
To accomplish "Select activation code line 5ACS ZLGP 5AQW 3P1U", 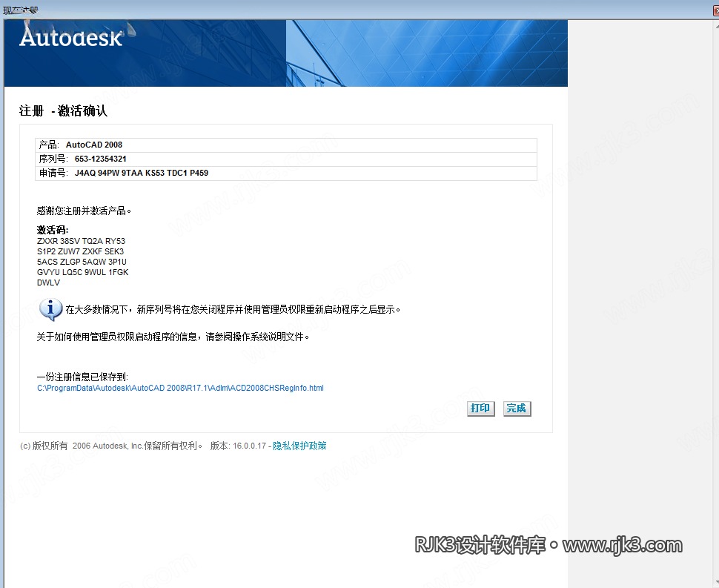I will click(82, 262).
